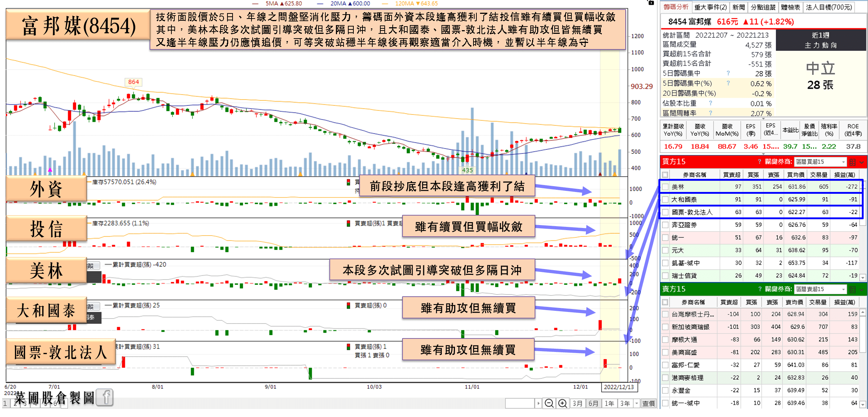868x417 pixels.
Task: Set chart range to 6月
Action: (593, 403)
